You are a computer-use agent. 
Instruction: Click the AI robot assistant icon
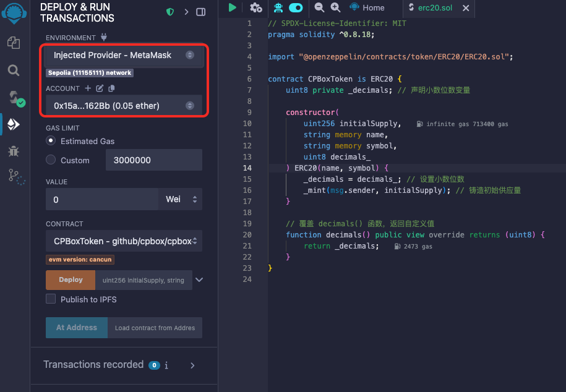(x=278, y=7)
